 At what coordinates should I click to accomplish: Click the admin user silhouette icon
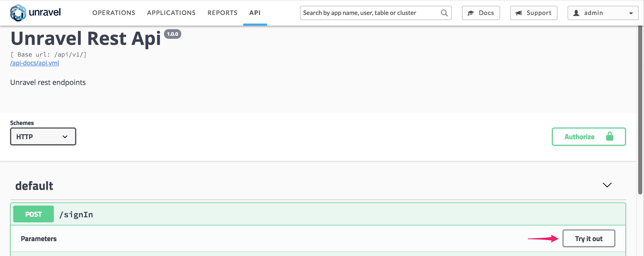coord(576,13)
